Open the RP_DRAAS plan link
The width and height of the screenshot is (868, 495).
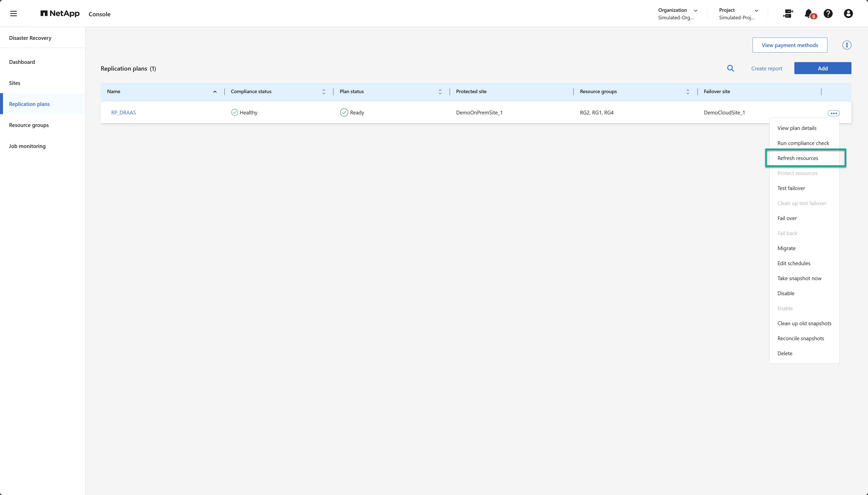[123, 112]
